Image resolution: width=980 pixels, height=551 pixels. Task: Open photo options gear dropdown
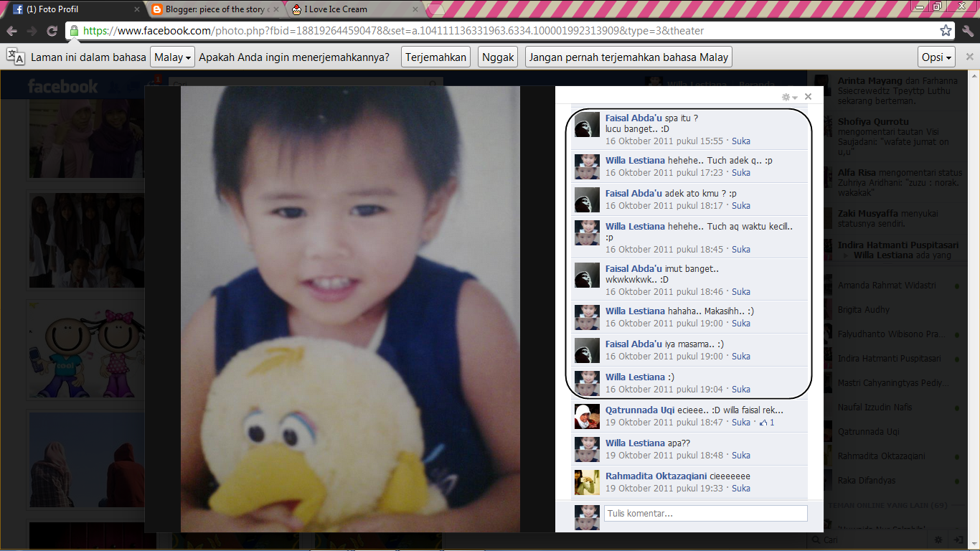(x=789, y=97)
